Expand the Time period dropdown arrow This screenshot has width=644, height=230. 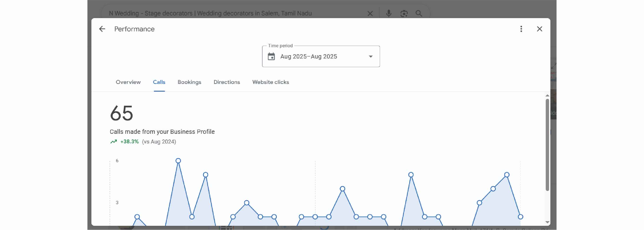370,57
